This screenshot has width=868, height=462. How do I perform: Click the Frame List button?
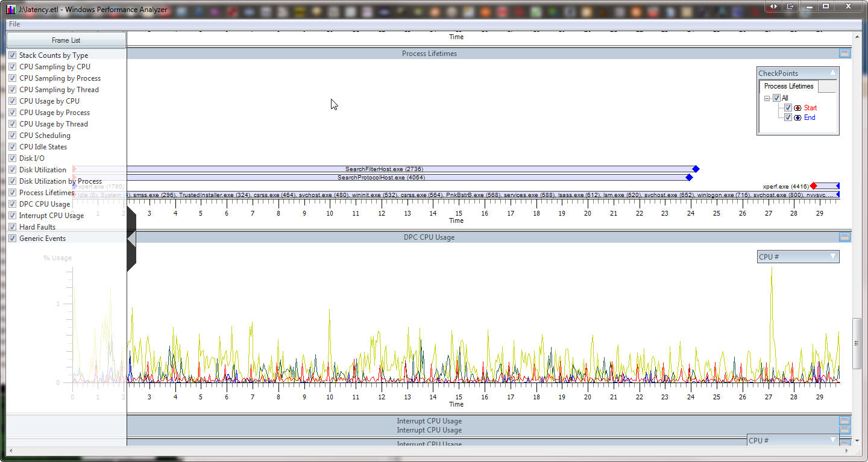point(66,40)
